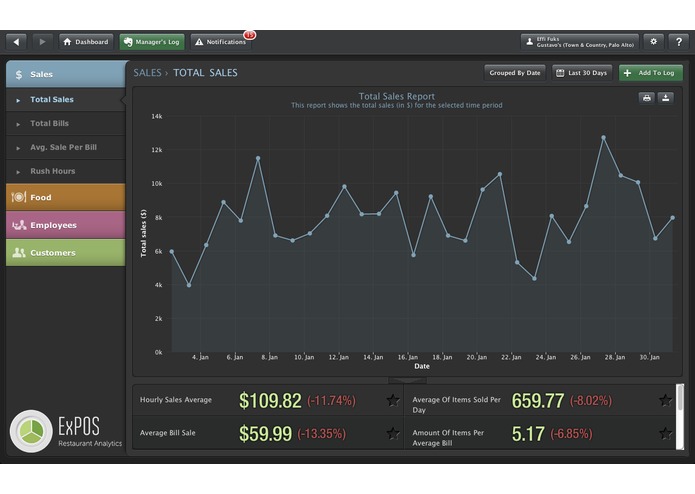Star the Hourly Sales Average metric

(393, 401)
